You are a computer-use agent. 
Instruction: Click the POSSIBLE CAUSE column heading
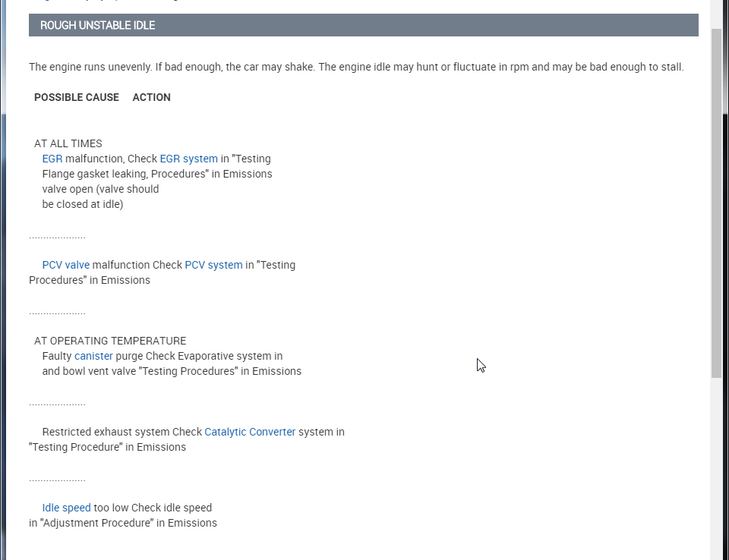coord(77,97)
